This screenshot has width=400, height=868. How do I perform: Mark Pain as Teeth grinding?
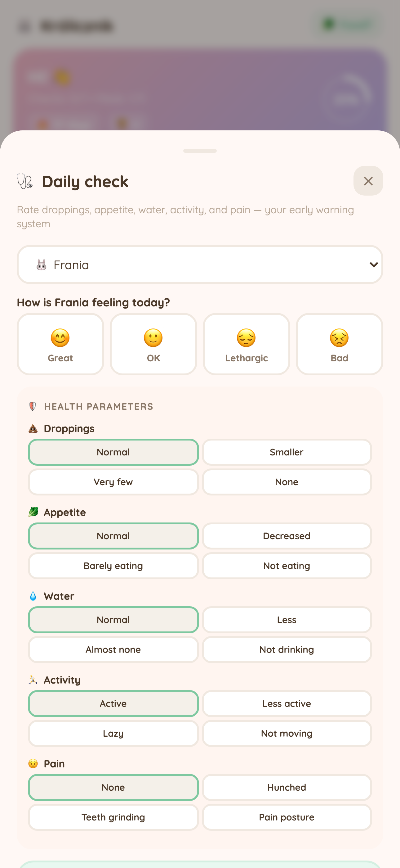click(x=113, y=817)
